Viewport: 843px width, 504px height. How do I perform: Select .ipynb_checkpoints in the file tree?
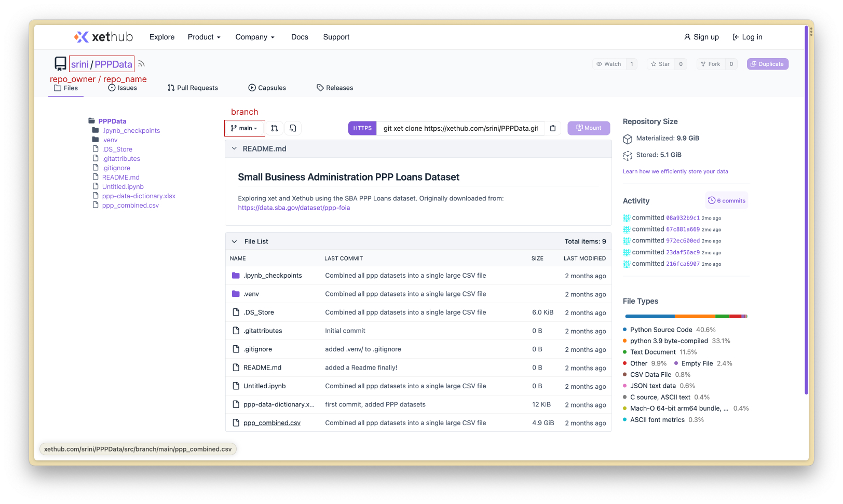pos(131,130)
